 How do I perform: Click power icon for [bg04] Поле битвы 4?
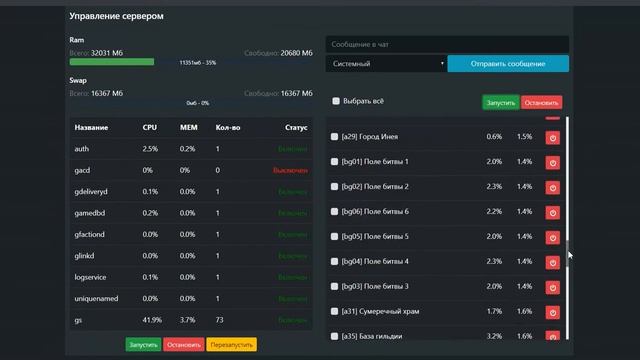pos(553,262)
